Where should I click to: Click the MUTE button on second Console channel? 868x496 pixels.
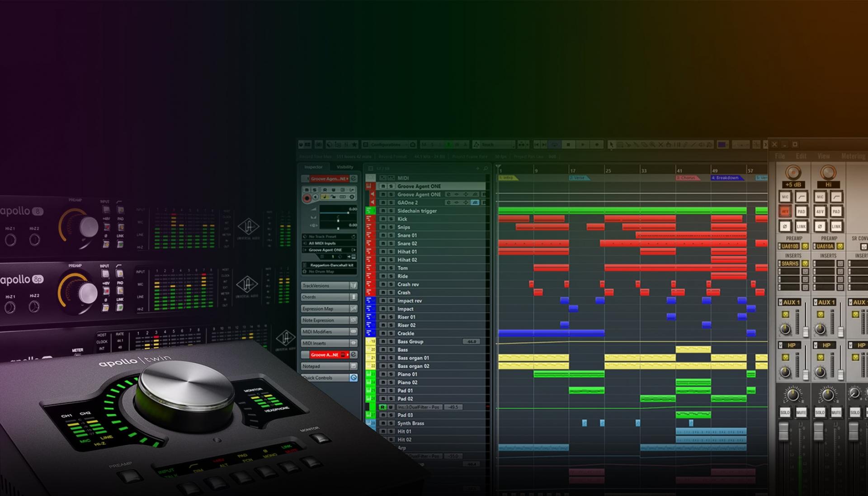click(x=836, y=412)
